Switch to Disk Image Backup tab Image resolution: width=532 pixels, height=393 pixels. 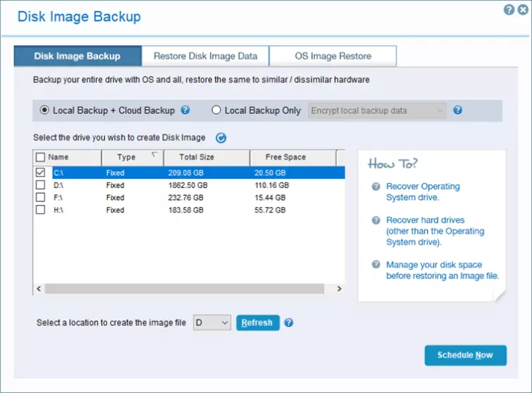point(78,56)
